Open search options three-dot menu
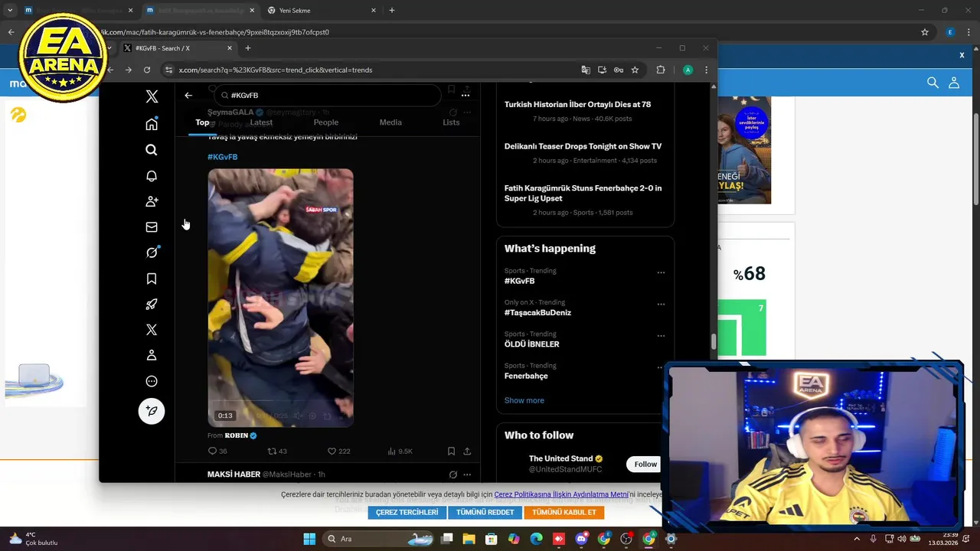This screenshot has width=980, height=551. (465, 96)
